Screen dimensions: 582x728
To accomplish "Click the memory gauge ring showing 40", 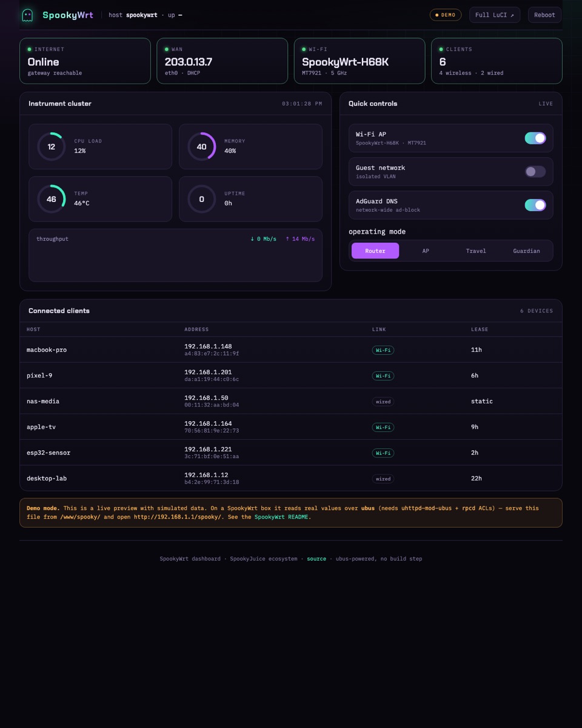I will 201,147.
